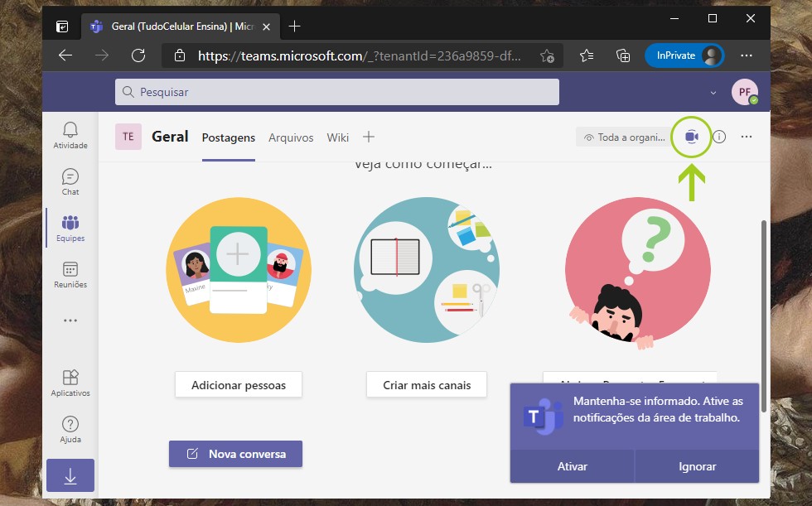This screenshot has width=812, height=506.
Task: Click the Adicionar pessoas button
Action: coord(239,385)
